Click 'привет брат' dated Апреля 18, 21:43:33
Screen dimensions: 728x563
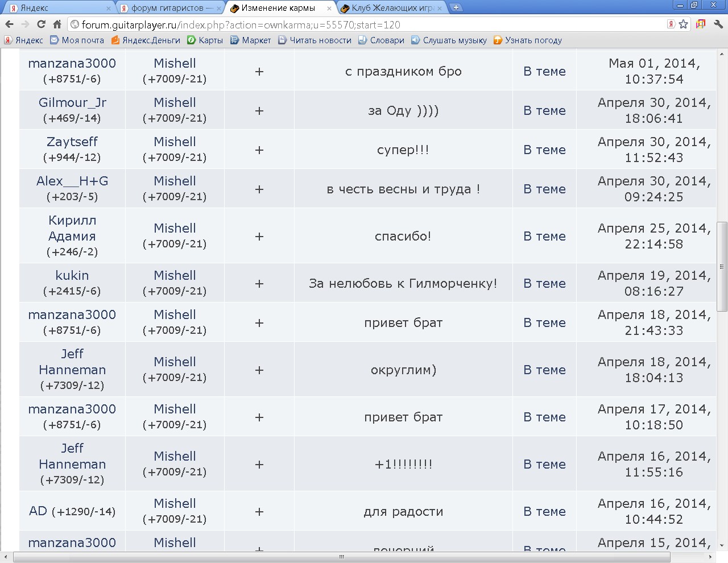(403, 322)
